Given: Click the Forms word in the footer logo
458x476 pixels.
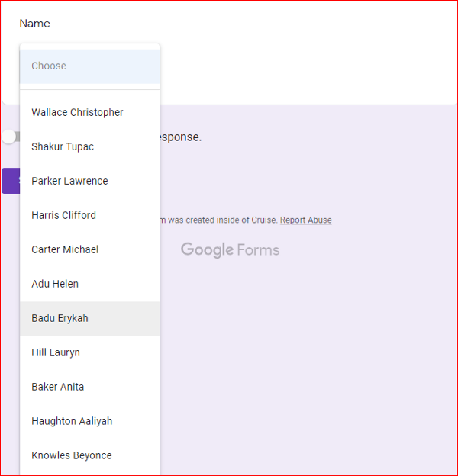Looking at the screenshot, I should pos(258,250).
